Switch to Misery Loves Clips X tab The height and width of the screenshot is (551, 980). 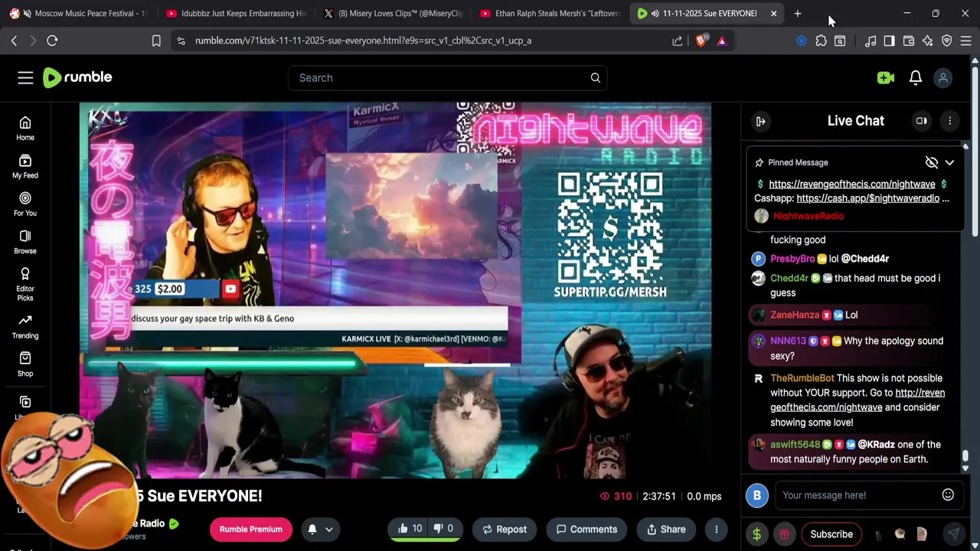pyautogui.click(x=394, y=13)
